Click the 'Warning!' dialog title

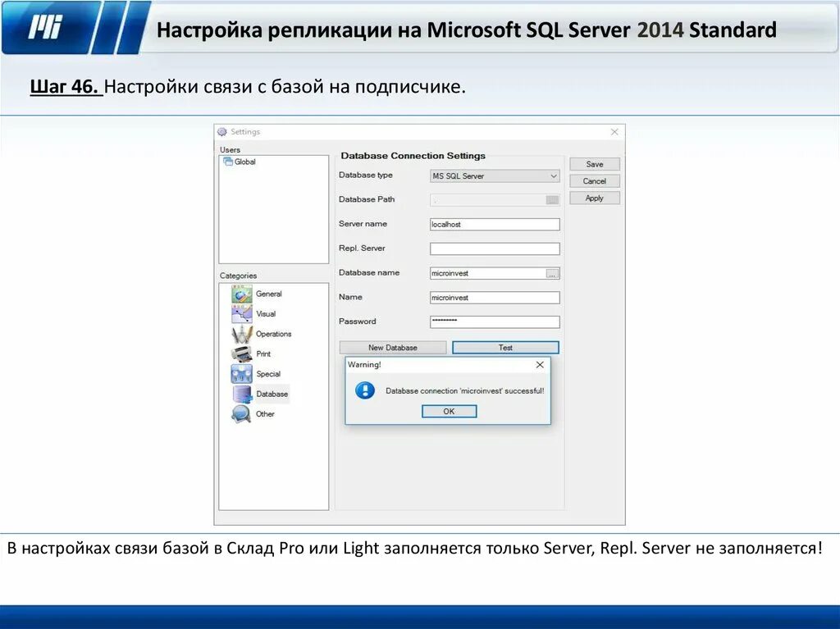(364, 364)
